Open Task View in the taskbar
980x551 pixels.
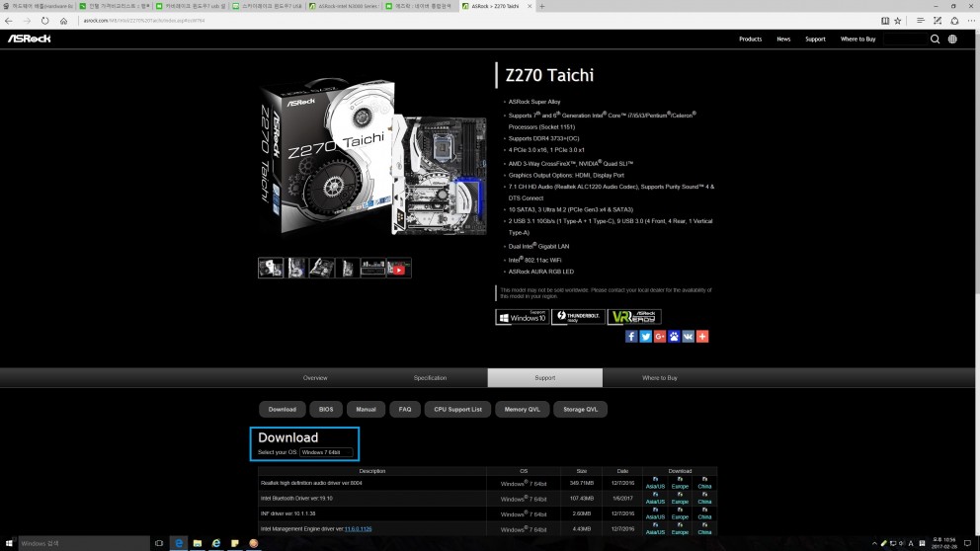click(159, 543)
